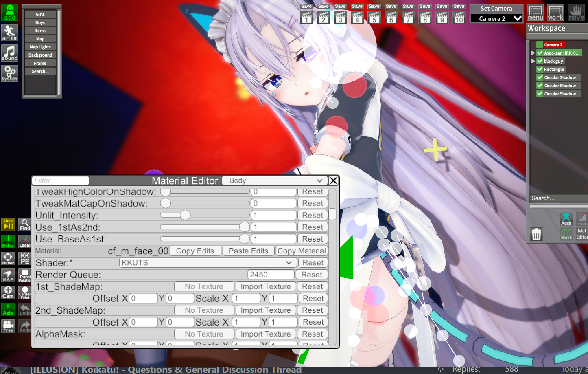Click the trash can delete icon
The image size is (588, 374).
536,234
